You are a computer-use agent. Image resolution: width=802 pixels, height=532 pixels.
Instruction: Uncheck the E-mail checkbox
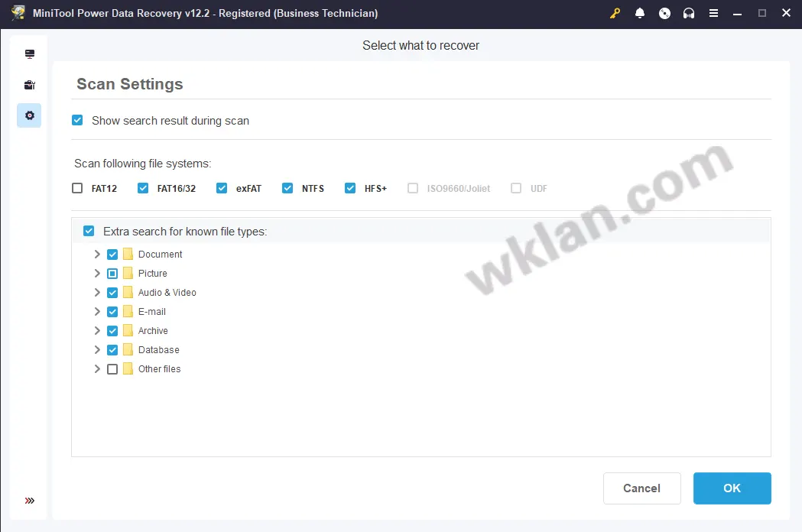point(112,312)
